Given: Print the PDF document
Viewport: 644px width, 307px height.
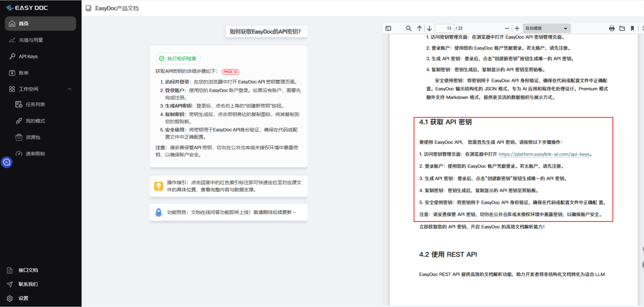Looking at the screenshot, I should tap(612, 28).
